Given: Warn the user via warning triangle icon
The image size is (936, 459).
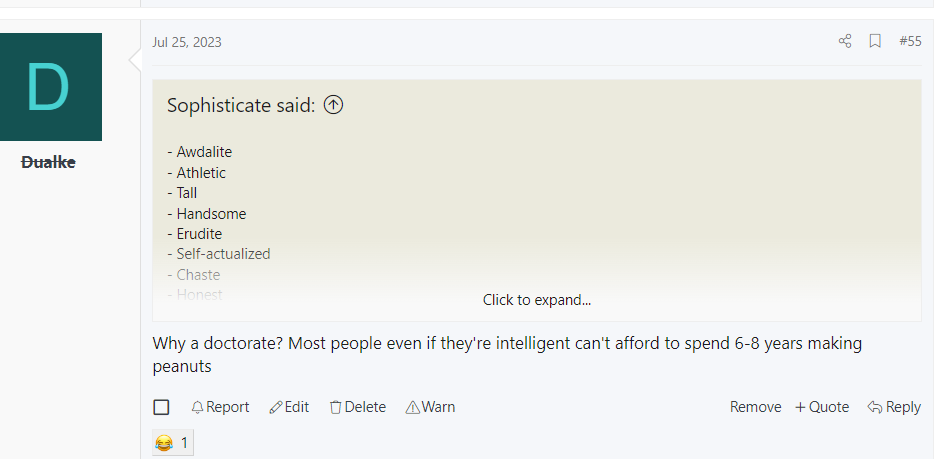Looking at the screenshot, I should point(430,407).
